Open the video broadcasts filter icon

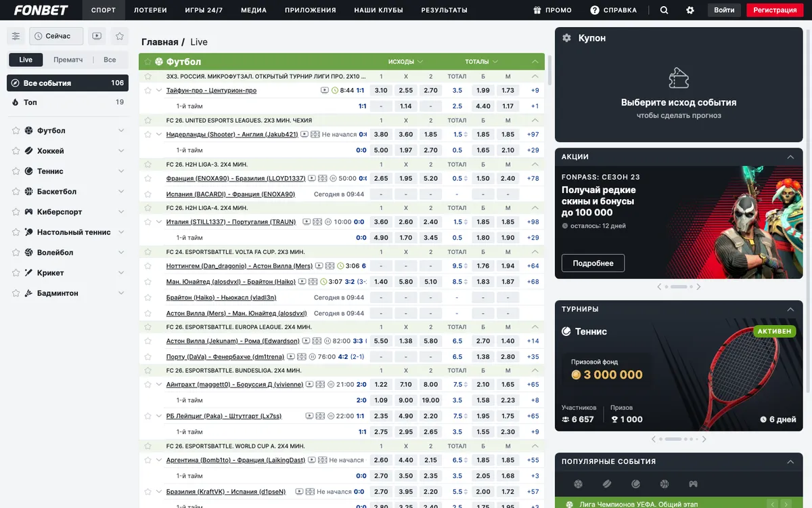(97, 36)
